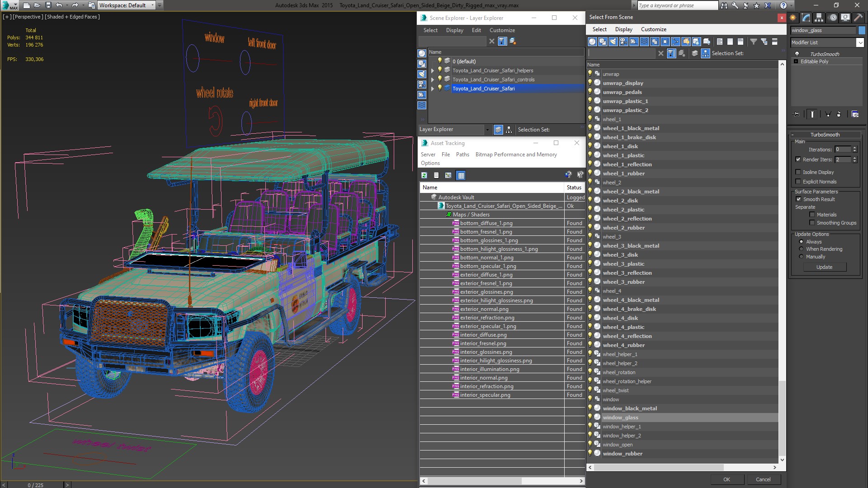This screenshot has width=868, height=488.
Task: Enable Explicit Normals checkbox
Action: (798, 182)
